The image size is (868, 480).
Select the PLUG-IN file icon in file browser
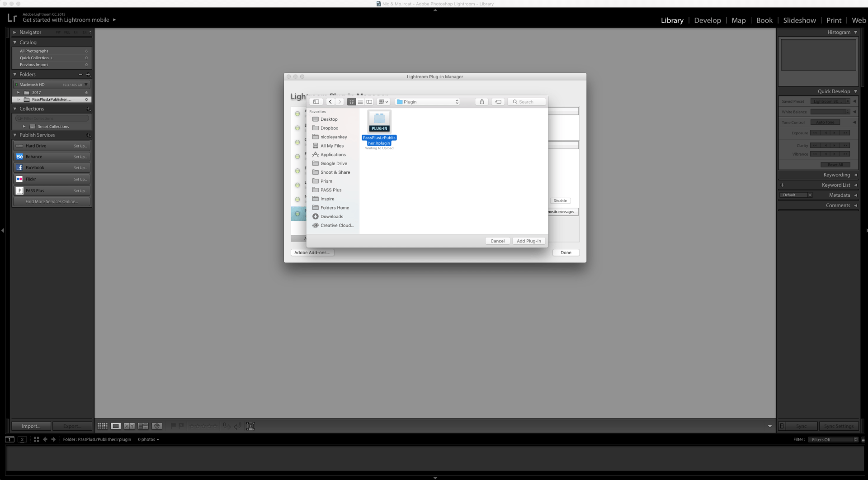pos(379,121)
